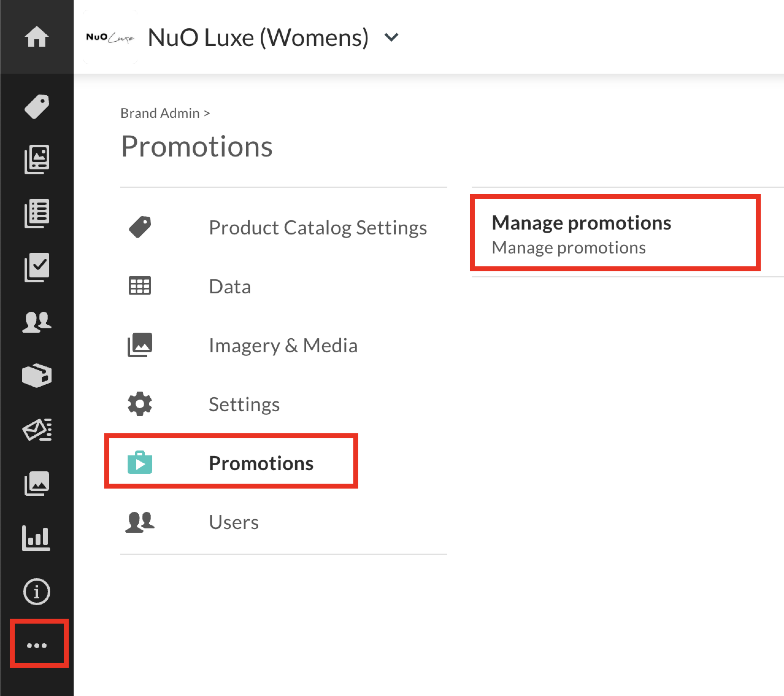Open the bar chart analytics icon

37,538
